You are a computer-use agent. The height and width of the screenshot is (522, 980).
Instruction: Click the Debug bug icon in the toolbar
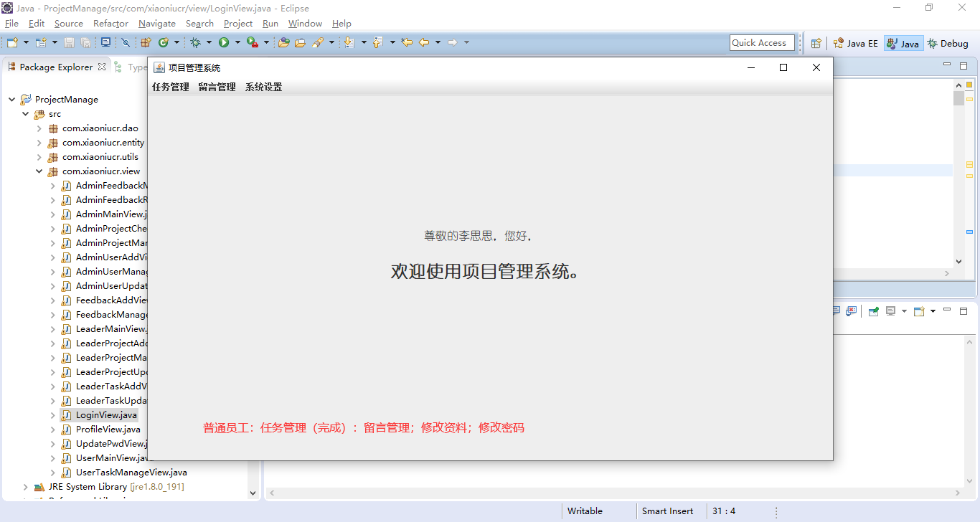195,43
